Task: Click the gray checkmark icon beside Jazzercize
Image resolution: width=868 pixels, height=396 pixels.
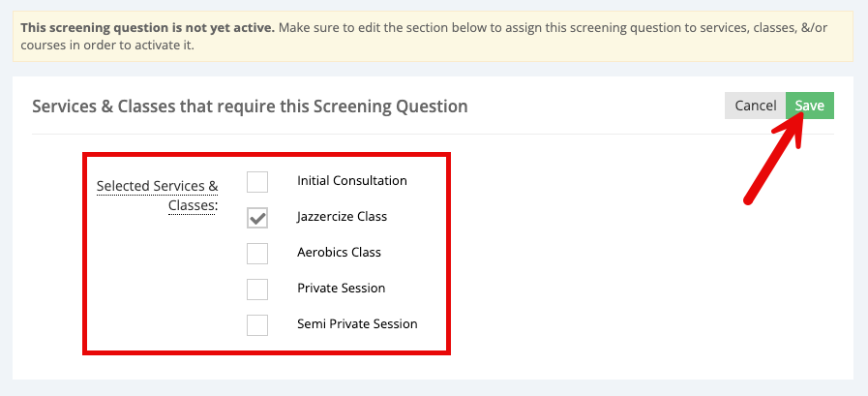Action: pos(257,218)
